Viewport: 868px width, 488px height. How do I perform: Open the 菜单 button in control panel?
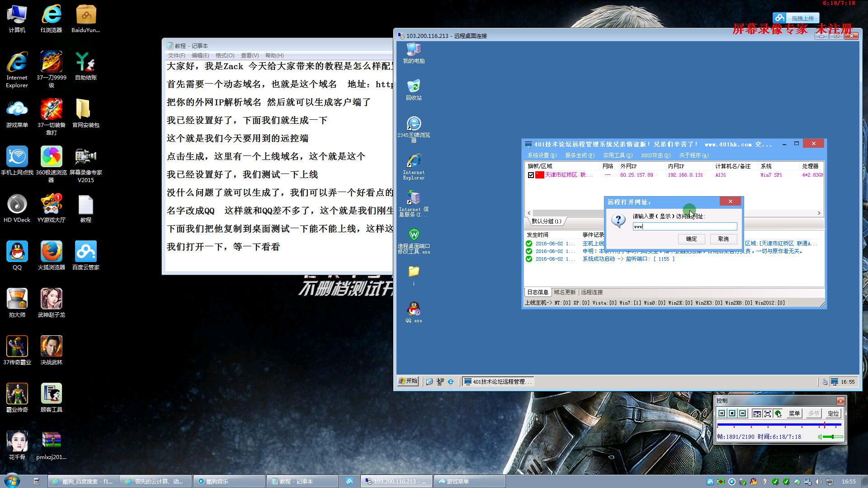(794, 413)
